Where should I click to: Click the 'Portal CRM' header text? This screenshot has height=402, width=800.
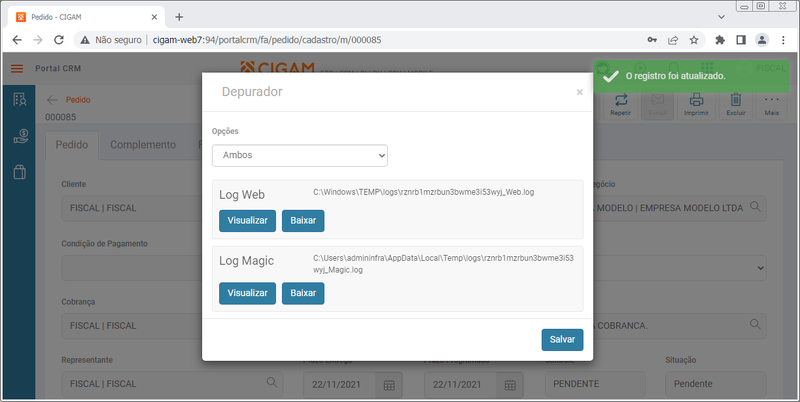pos(58,68)
